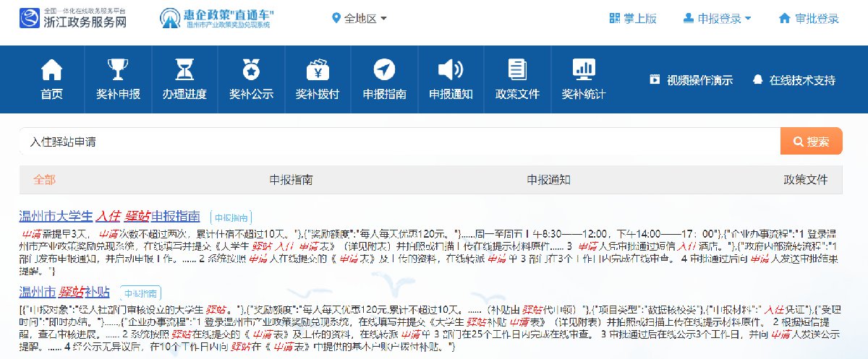
Task: Click the 申报指南 navigation arrow icon
Action: pos(384,70)
